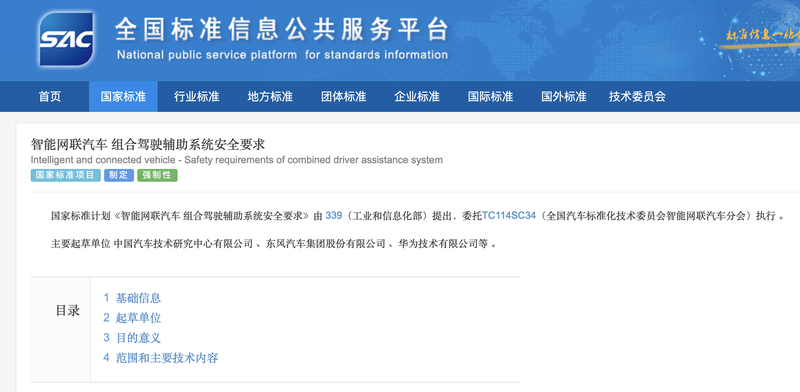Jump to 4 范围和主要技术内容 section
Image resolution: width=800 pixels, height=392 pixels.
[161, 358]
